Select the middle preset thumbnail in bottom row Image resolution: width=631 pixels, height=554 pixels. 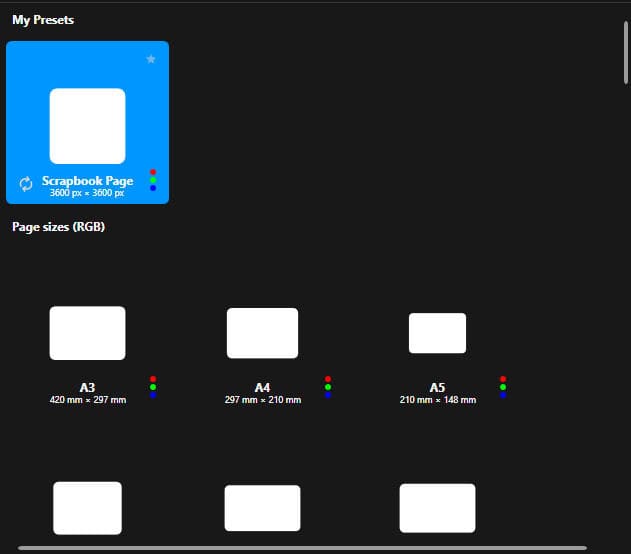[262, 508]
